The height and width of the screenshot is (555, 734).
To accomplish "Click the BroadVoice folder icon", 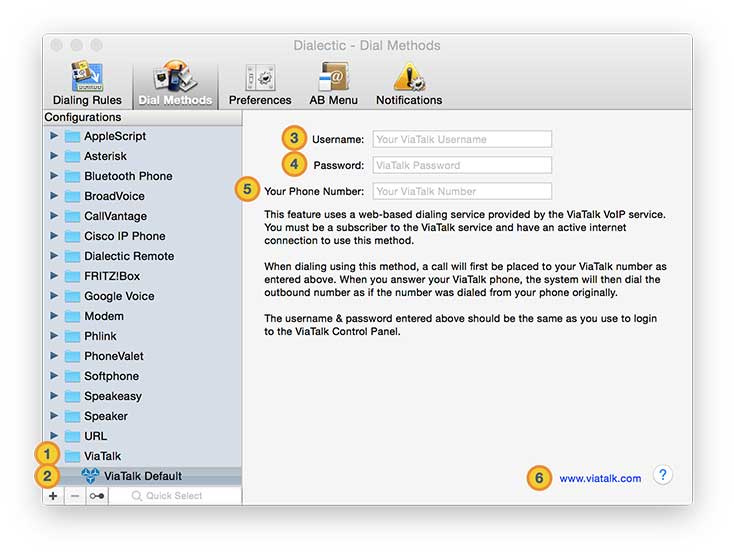I will point(72,197).
